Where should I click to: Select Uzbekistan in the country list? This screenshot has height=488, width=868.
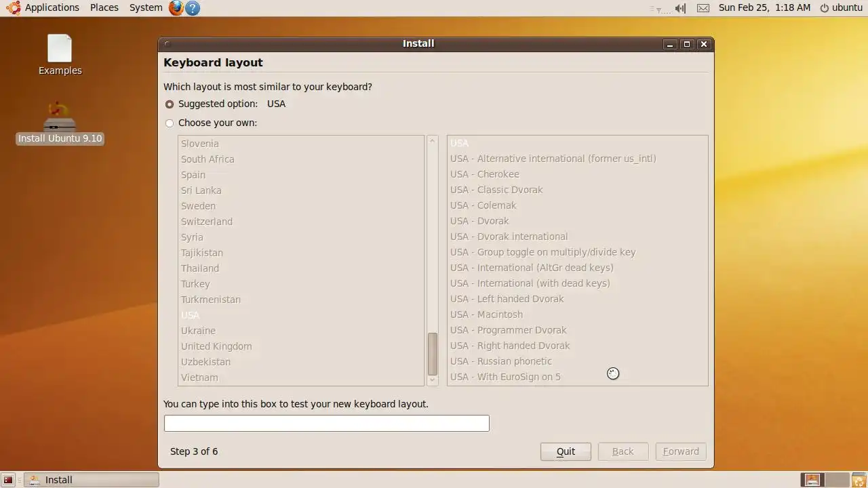tap(301, 362)
